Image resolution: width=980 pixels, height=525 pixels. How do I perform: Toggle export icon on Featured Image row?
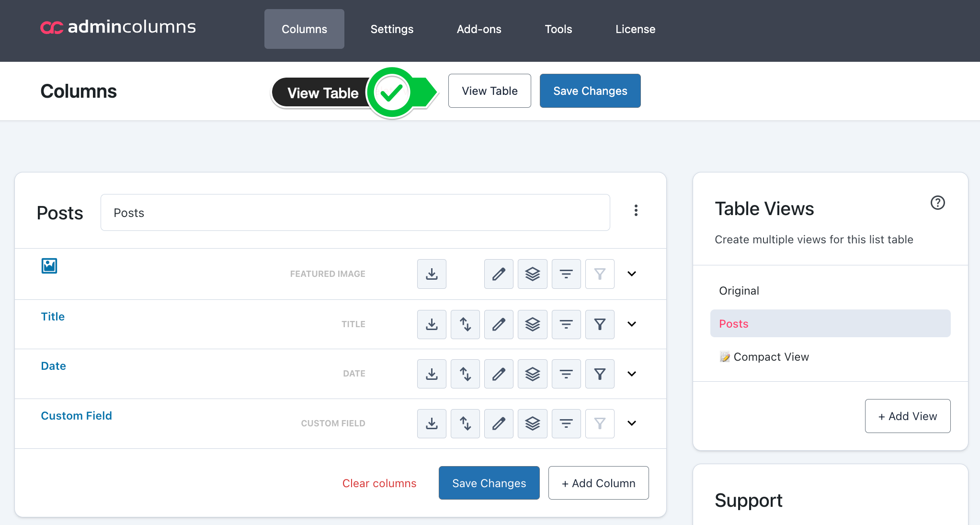tap(432, 274)
